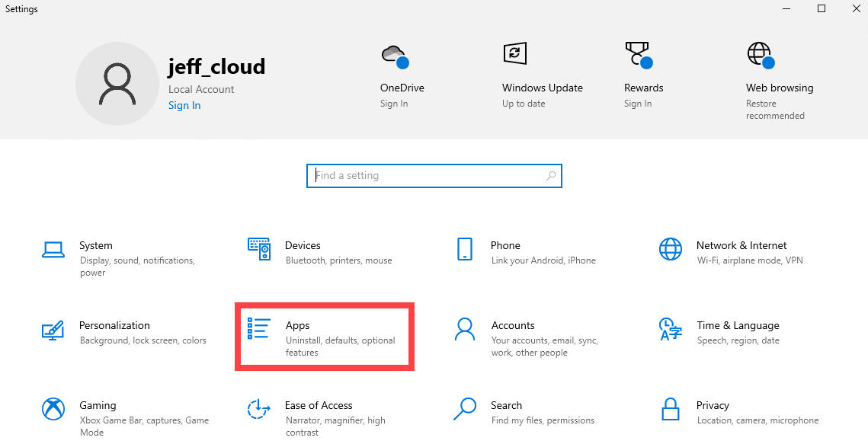Open the highlighted Apps settings

pyautogui.click(x=324, y=335)
